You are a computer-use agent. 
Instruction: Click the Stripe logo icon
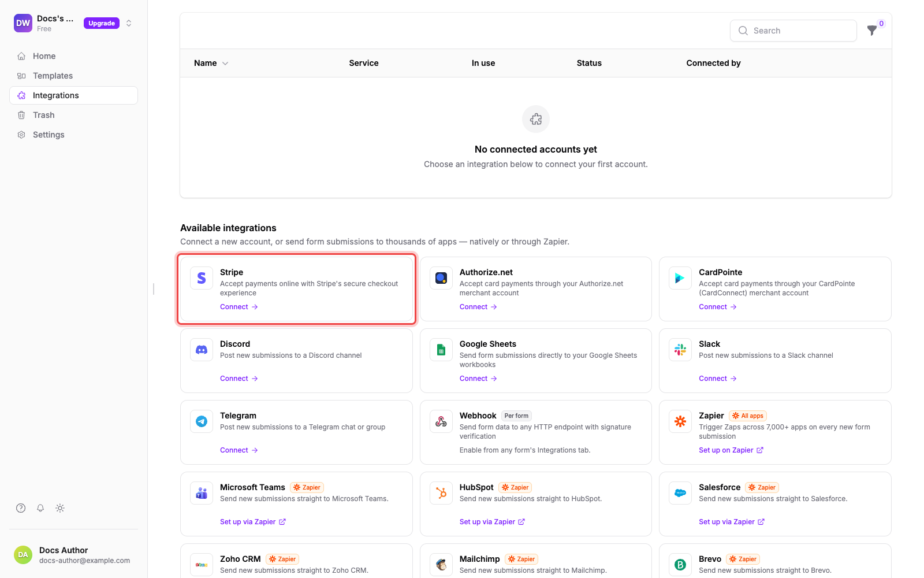202,278
